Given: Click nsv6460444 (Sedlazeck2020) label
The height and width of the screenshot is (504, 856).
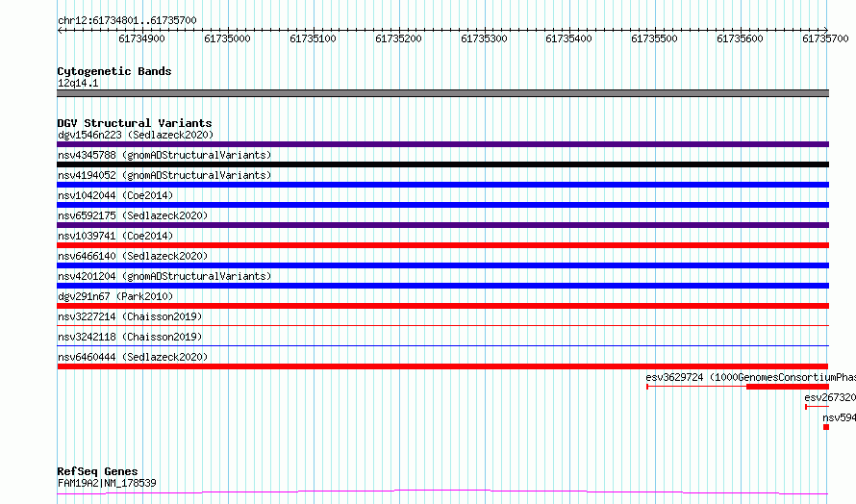Looking at the screenshot, I should point(133,357).
